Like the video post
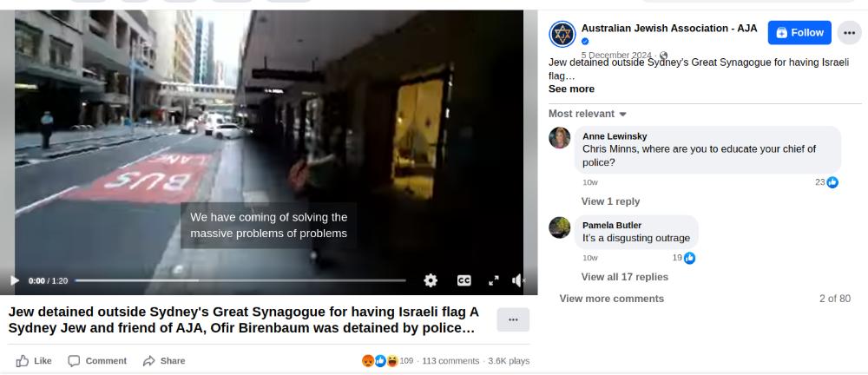Screen dimensions: 868x375 click(x=34, y=361)
